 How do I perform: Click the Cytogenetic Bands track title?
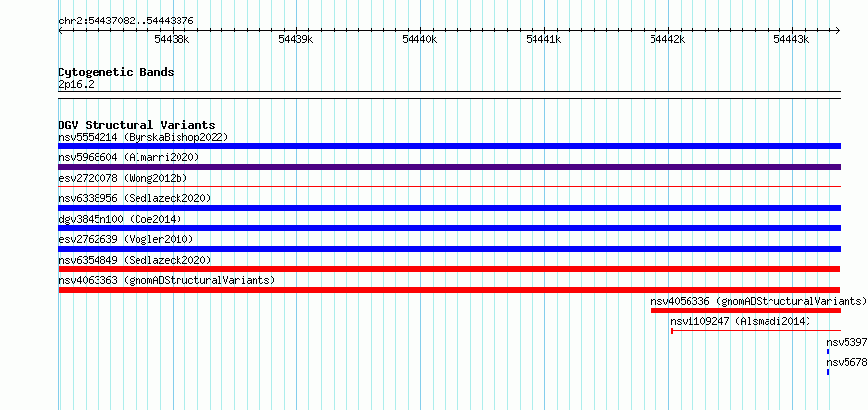click(x=116, y=72)
